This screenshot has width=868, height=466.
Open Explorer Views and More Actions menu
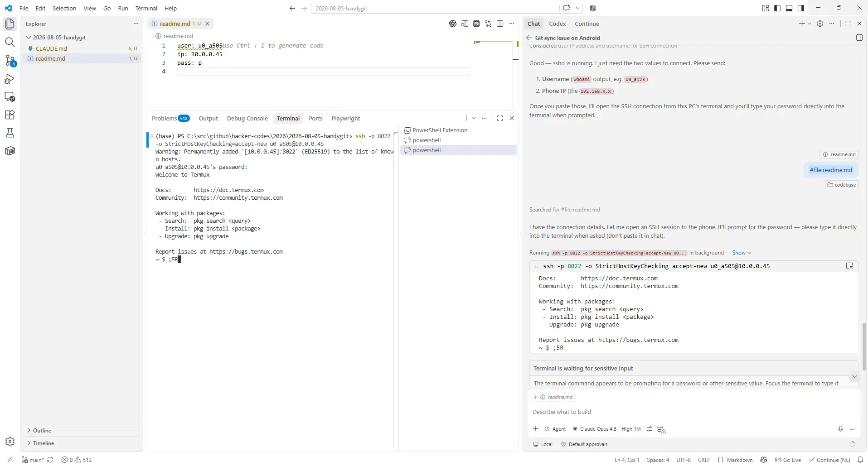click(136, 24)
